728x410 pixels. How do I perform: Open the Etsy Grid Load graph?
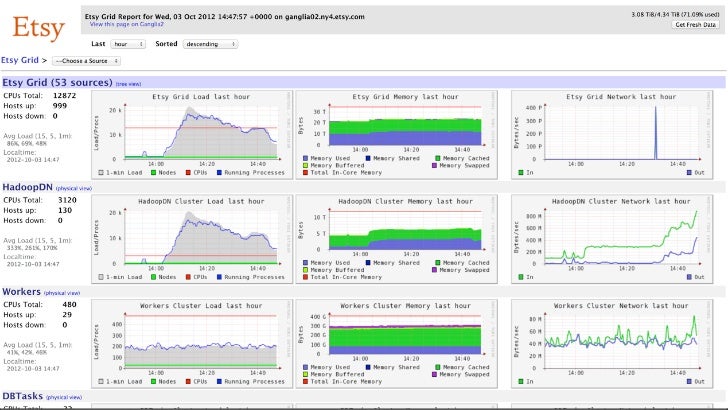pyautogui.click(x=192, y=135)
